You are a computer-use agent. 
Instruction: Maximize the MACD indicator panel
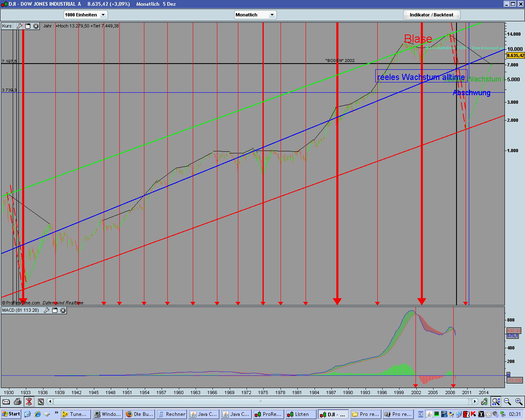point(55,310)
